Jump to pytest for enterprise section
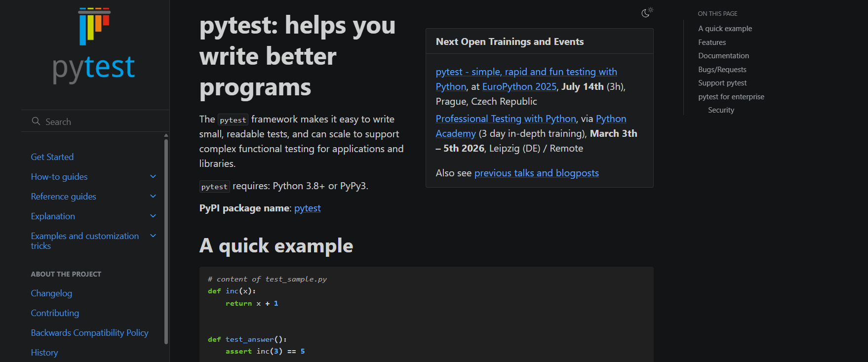The image size is (868, 362). coord(731,97)
